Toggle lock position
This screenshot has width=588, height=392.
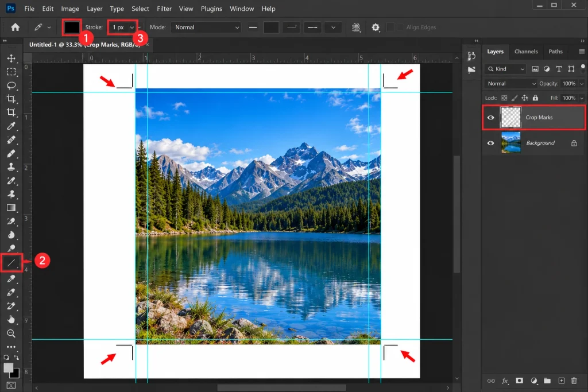coord(525,98)
